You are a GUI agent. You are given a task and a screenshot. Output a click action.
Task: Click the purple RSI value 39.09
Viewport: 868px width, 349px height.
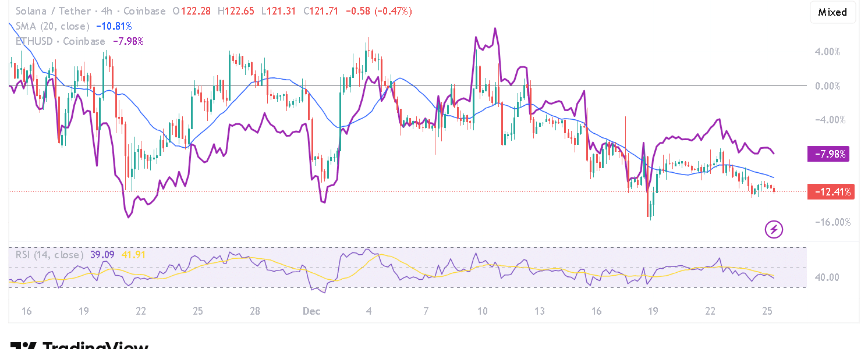coord(102,255)
